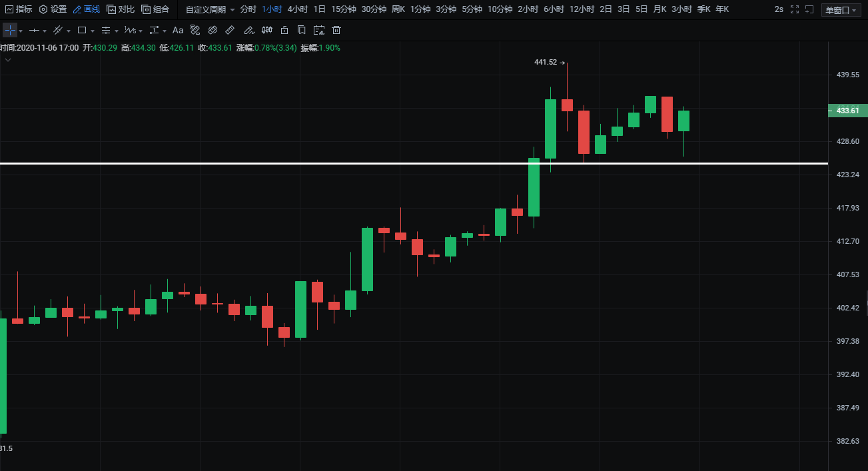Expand the 单窗口 window layout dropdown
The image size is (868, 471).
point(841,10)
